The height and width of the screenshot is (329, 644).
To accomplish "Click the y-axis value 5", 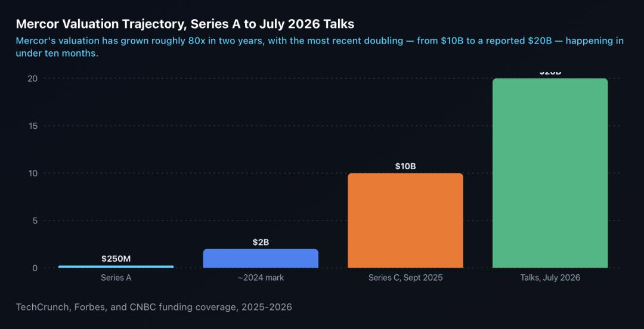I will pos(35,221).
